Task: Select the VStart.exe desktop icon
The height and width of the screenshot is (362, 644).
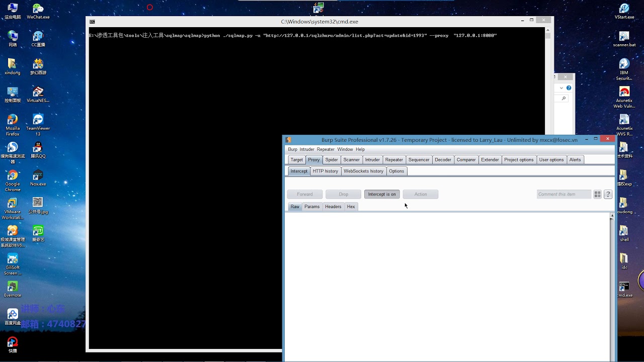Action: point(624,11)
